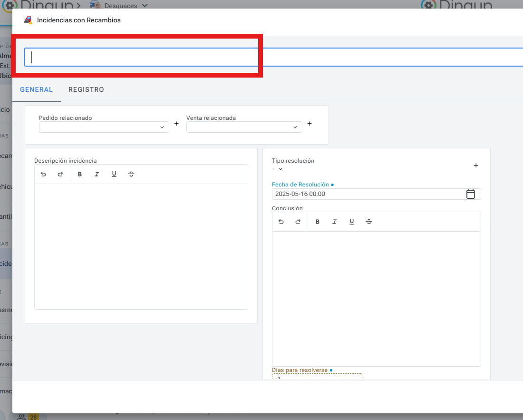Expand the Tipo resolución dropdown
The height and width of the screenshot is (420, 523).
(280, 169)
